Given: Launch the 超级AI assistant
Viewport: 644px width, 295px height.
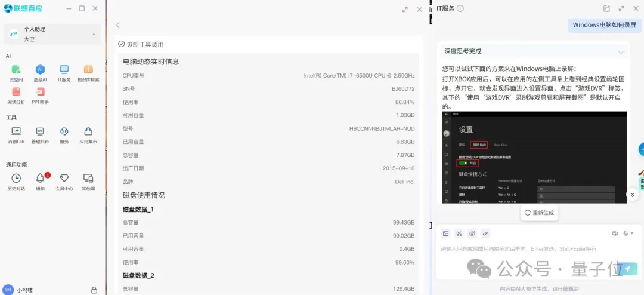Looking at the screenshot, I should (x=40, y=70).
